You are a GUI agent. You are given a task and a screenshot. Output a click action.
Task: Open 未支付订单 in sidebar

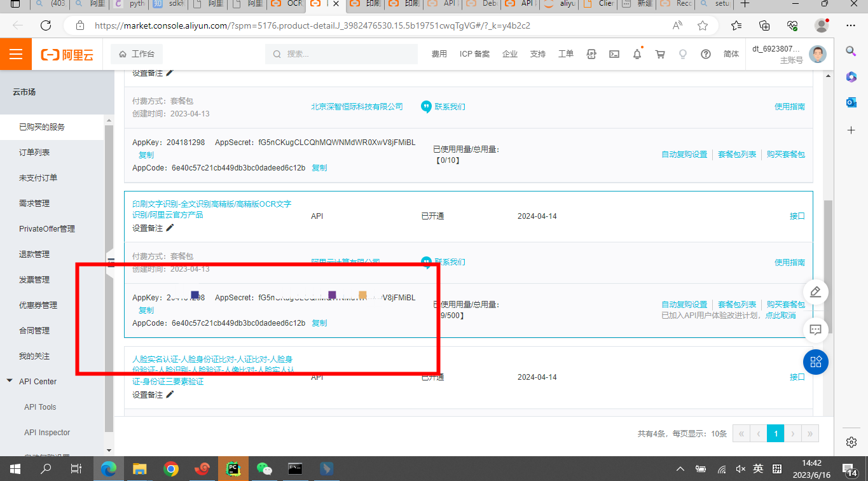[38, 178]
